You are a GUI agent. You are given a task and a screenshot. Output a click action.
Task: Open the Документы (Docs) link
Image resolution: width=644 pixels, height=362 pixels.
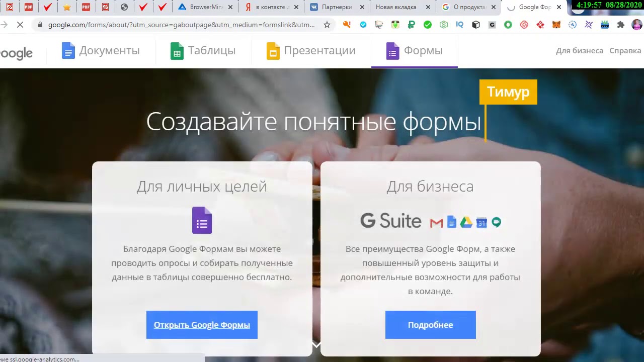coord(101,51)
